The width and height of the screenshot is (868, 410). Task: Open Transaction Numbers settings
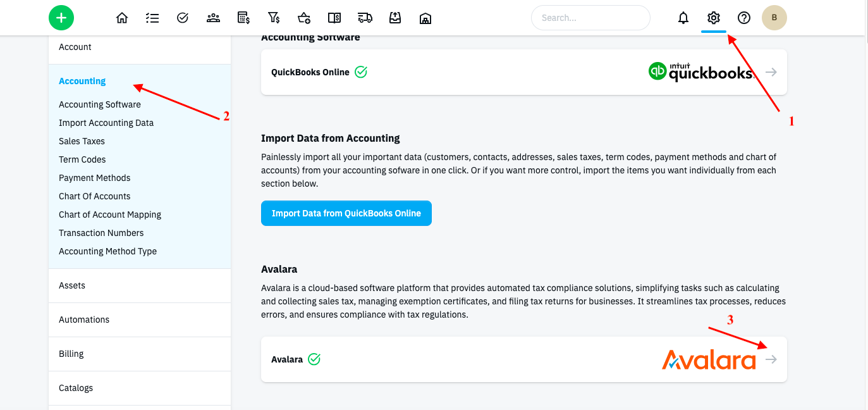point(101,233)
